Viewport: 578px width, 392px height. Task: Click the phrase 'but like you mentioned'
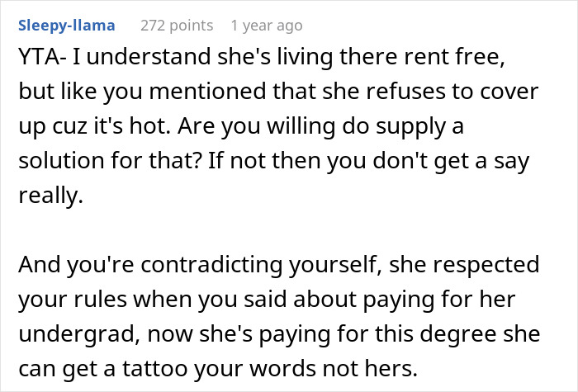coord(142,92)
